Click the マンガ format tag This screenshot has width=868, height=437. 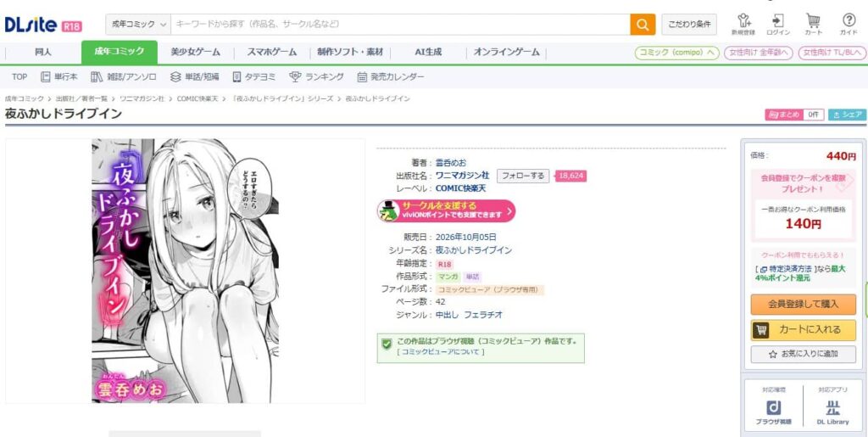448,277
